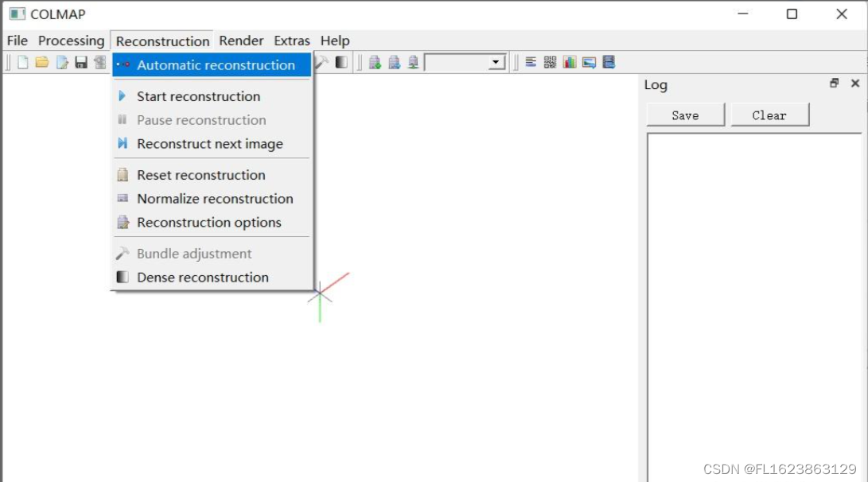Click the Edit project page-with-pencil icon
Screen dimensions: 868x482
[x=62, y=62]
